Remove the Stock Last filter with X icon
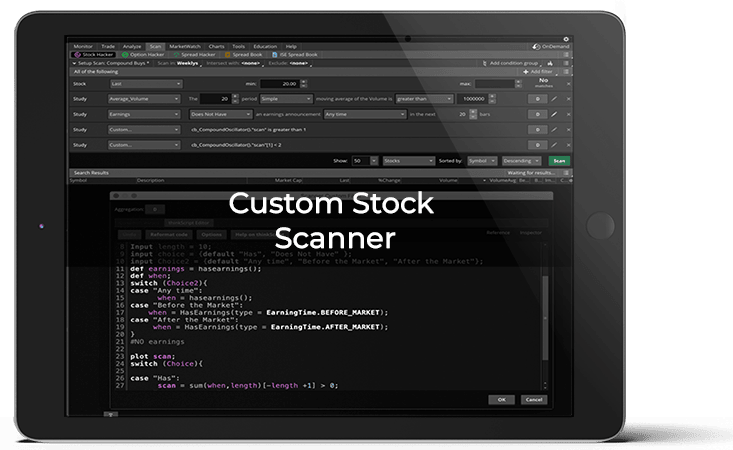Viewport: 733px width, 450px height. point(566,85)
